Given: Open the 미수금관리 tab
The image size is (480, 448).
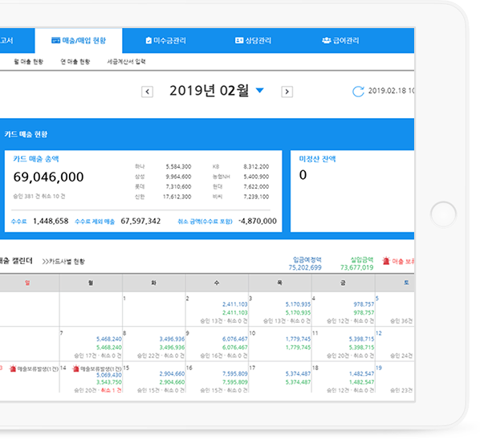Looking at the screenshot, I should (165, 40).
